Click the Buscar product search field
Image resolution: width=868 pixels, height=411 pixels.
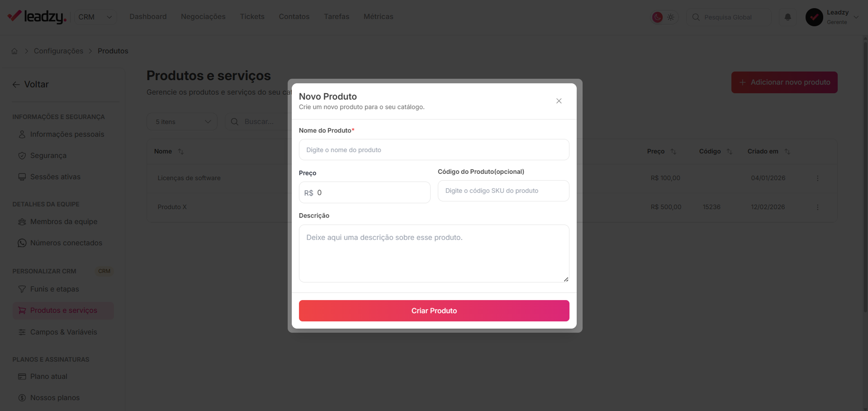[258, 122]
